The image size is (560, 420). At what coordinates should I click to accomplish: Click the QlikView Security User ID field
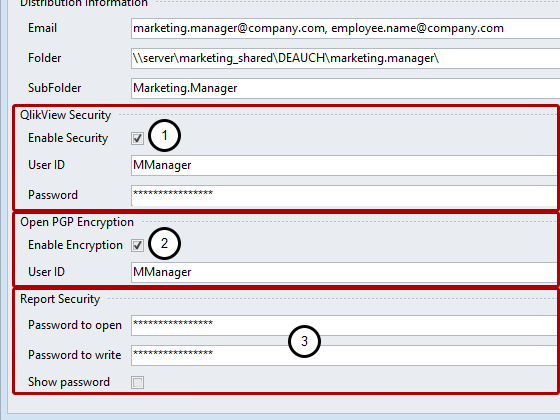(x=345, y=165)
